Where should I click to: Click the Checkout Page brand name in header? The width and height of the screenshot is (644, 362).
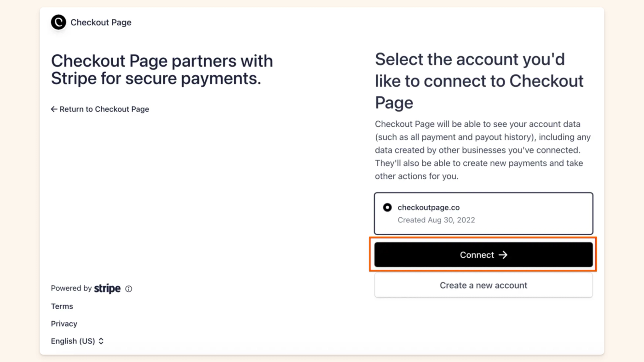click(x=101, y=23)
